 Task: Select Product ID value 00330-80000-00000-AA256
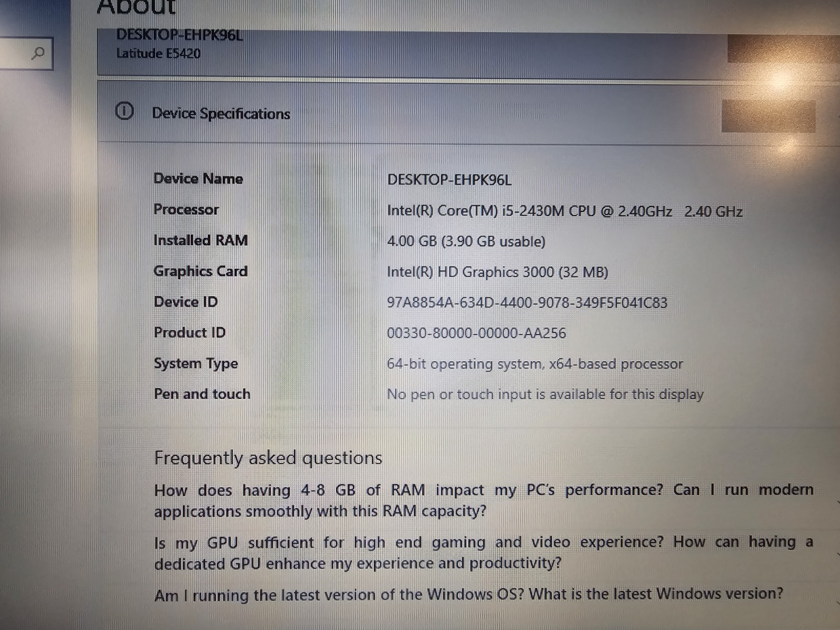pos(476,333)
